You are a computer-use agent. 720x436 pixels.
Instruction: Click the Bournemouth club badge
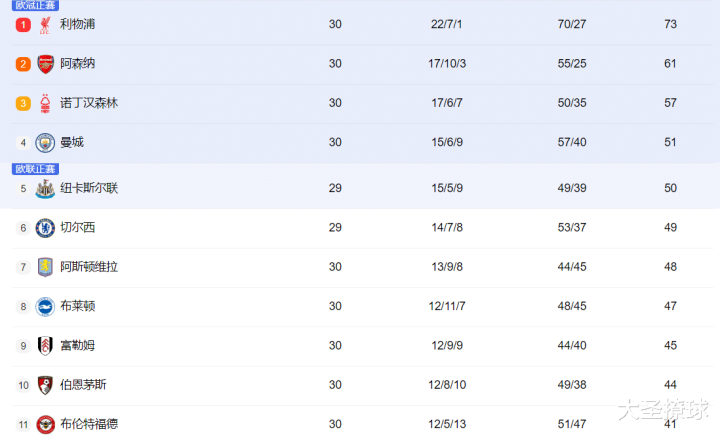(45, 385)
